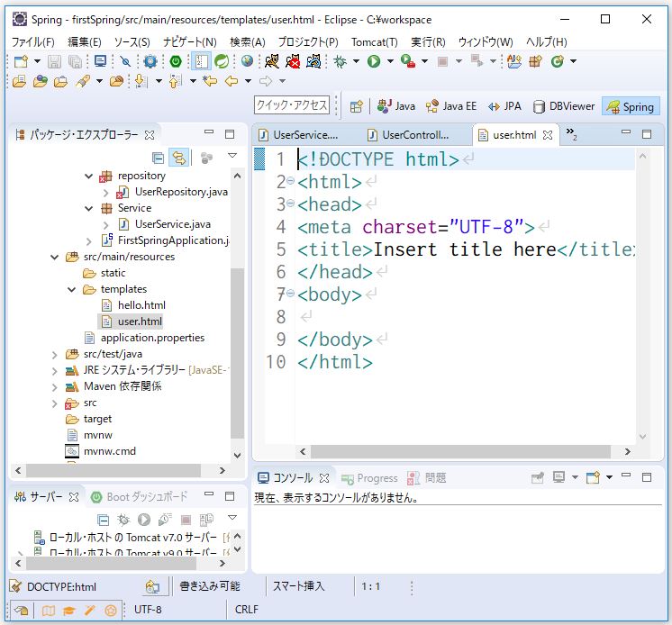Open the ファイル(F) menu

(33, 42)
